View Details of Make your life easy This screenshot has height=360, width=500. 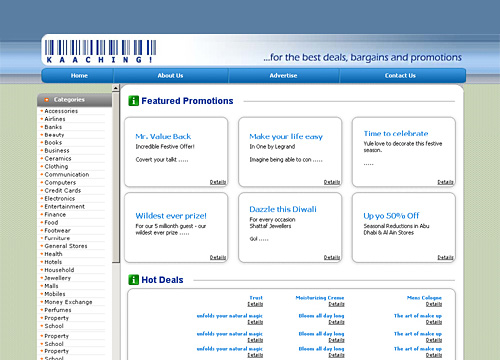[332, 182]
